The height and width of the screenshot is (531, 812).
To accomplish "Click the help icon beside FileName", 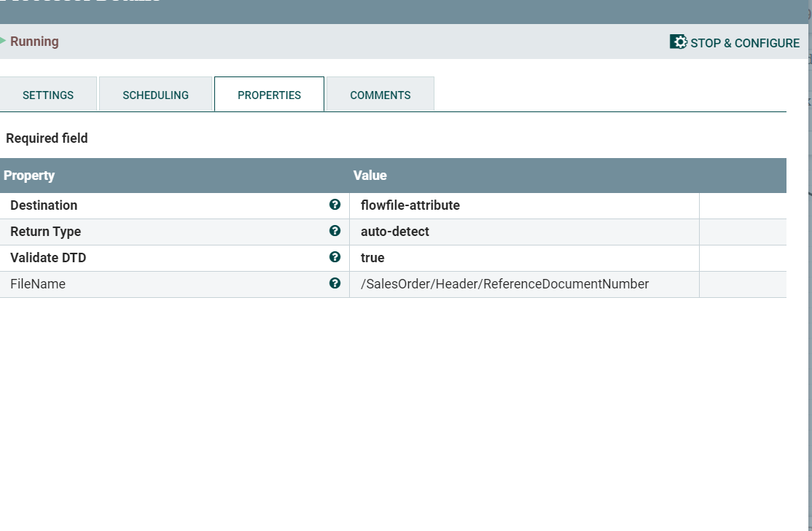I will (x=335, y=283).
